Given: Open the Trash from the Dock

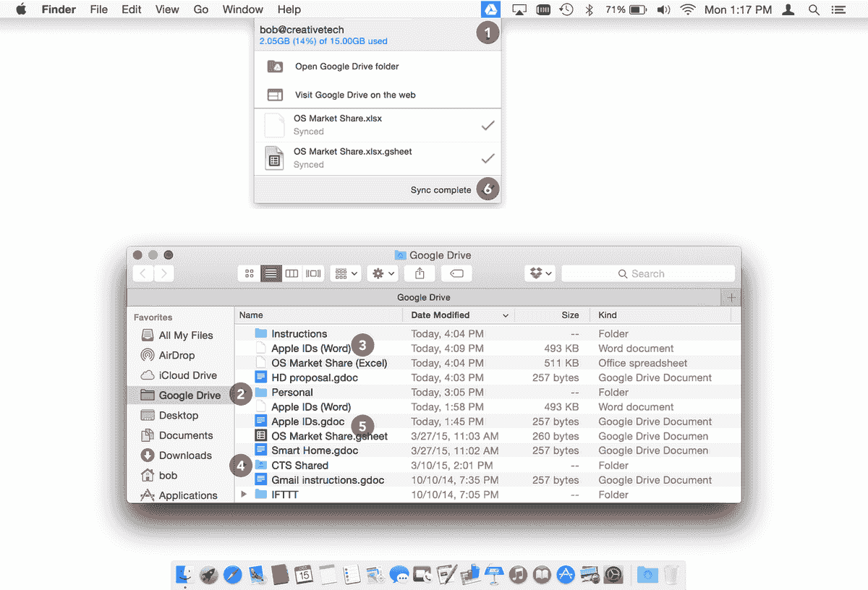Looking at the screenshot, I should point(671,575).
